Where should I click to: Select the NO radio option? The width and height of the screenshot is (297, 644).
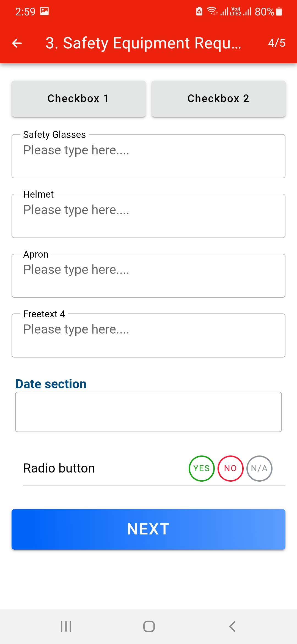point(230,468)
